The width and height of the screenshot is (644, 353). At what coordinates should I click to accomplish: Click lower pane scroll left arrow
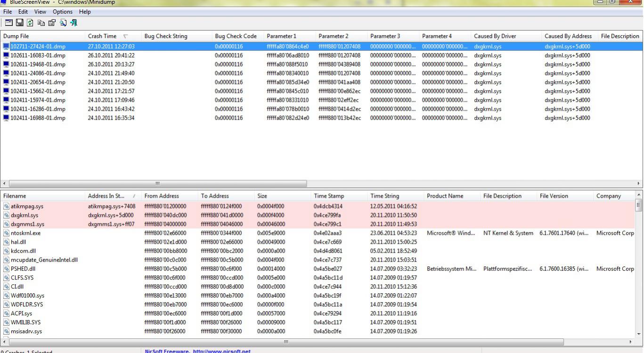(x=5, y=342)
